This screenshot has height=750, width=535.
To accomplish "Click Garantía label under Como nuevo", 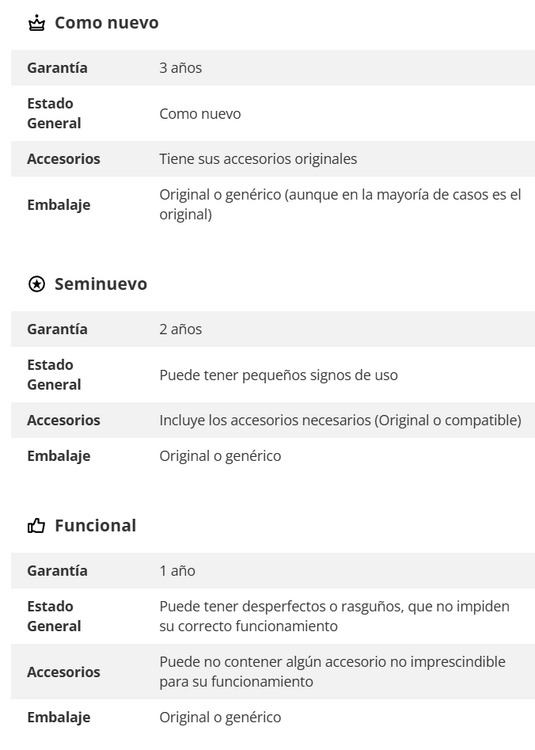I will [57, 68].
